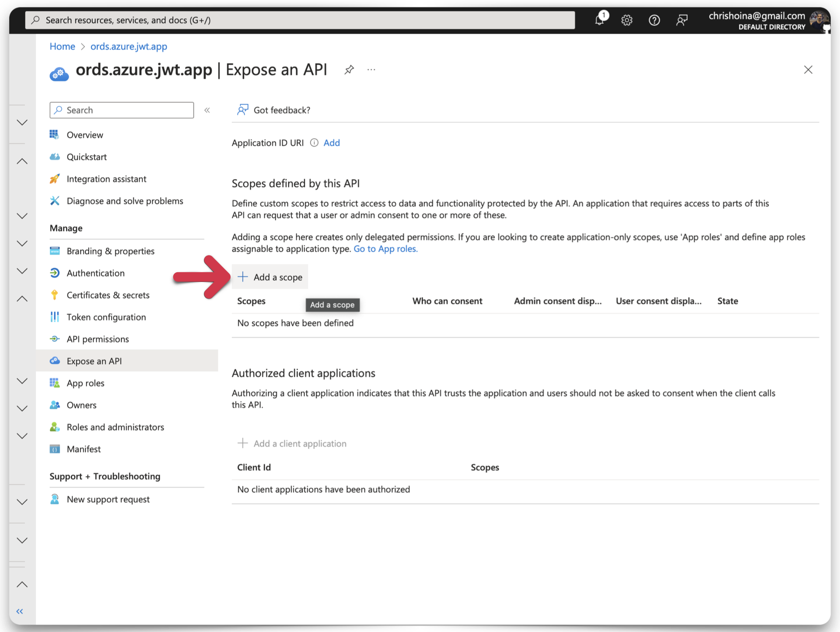Viewport: 840px width, 632px height.
Task: Pin the Expose an API blade
Action: (349, 70)
